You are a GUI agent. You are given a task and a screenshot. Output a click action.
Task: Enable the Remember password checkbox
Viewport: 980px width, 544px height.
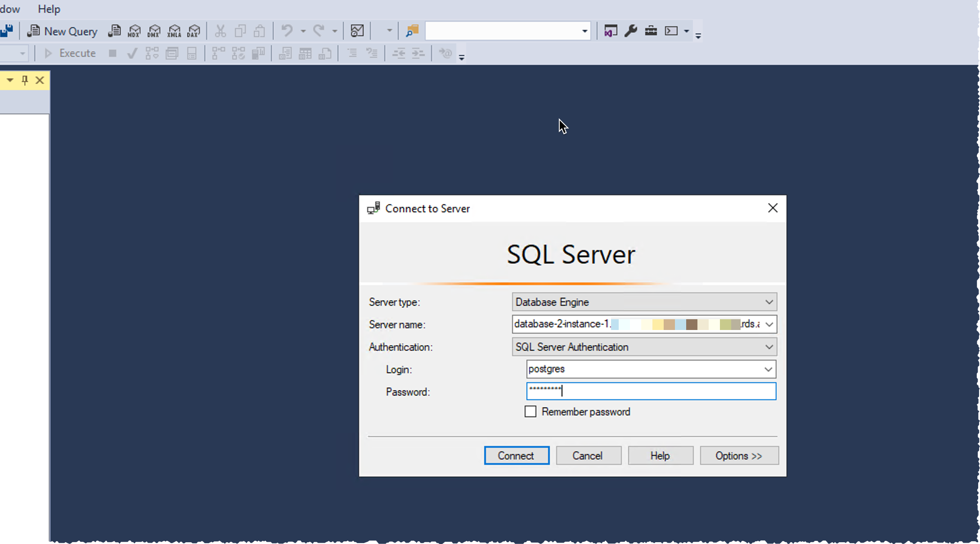[530, 412]
